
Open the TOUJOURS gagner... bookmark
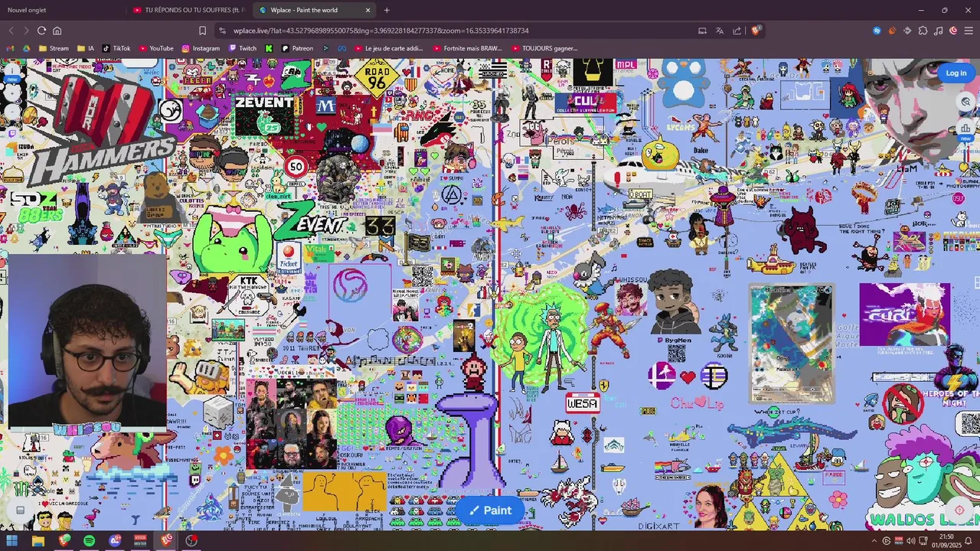(544, 48)
